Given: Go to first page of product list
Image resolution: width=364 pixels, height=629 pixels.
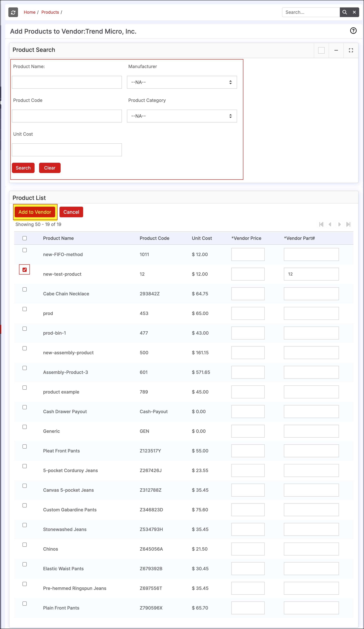Looking at the screenshot, I should (321, 224).
